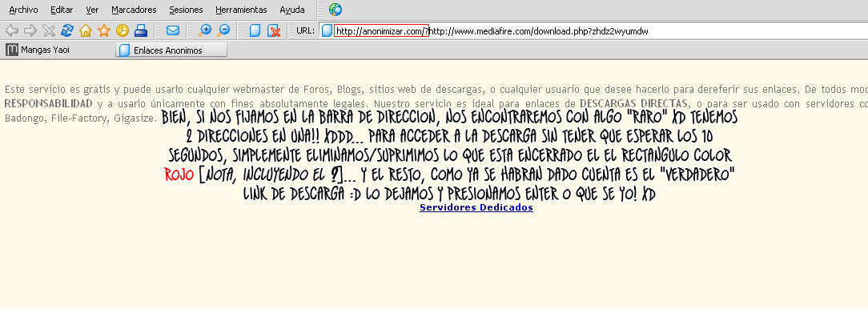Image resolution: width=868 pixels, height=309 pixels.
Task: Open the Herramientas menu
Action: (241, 10)
